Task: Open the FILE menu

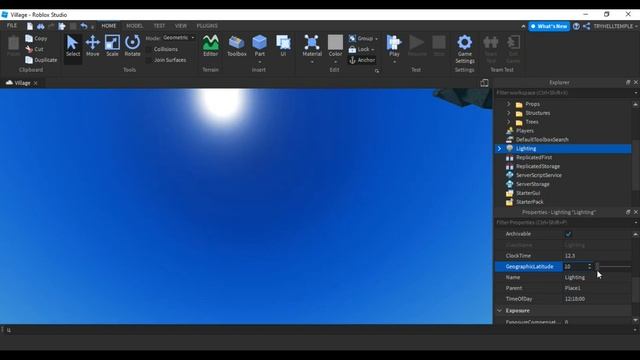Action: 12,26
